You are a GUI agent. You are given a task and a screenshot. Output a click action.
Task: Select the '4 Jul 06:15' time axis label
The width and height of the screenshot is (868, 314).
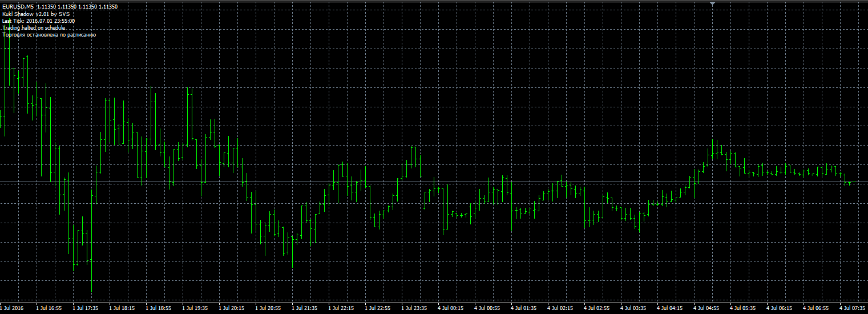779,308
